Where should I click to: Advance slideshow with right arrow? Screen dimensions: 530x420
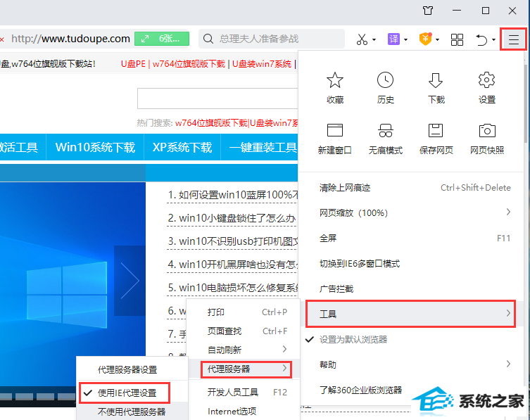[130, 281]
